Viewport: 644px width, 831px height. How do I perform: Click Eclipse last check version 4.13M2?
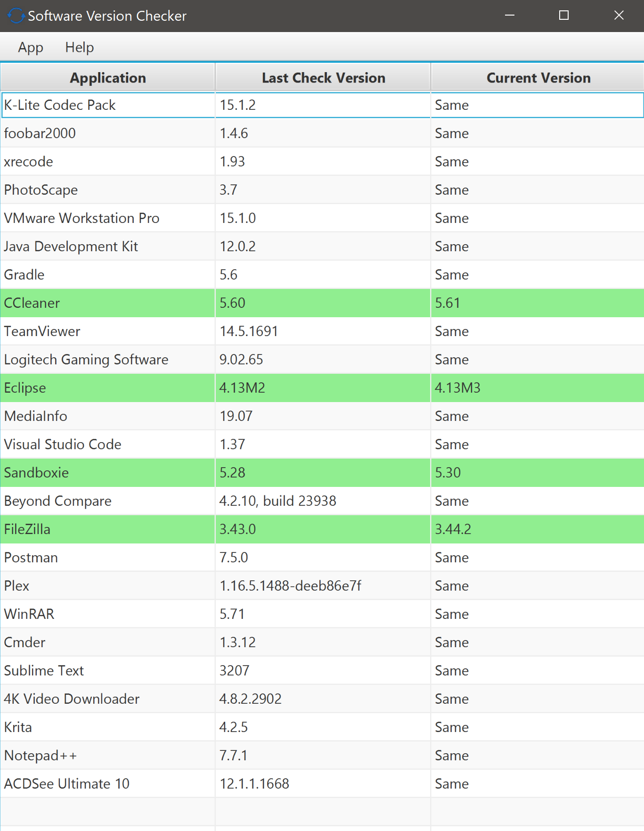pyautogui.click(x=323, y=388)
